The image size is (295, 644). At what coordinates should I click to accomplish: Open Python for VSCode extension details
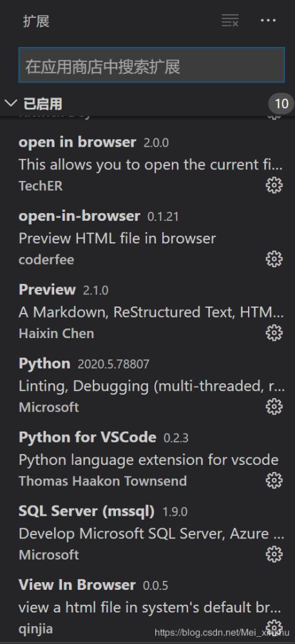pos(147,460)
